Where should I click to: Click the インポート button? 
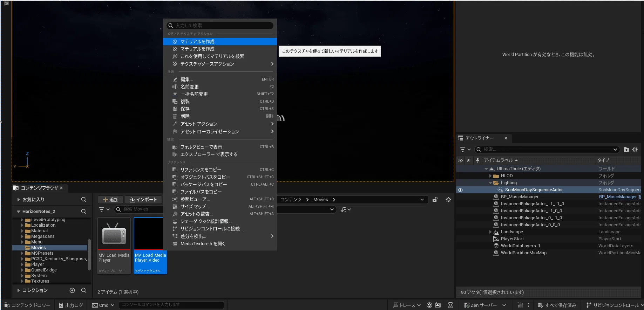click(143, 200)
